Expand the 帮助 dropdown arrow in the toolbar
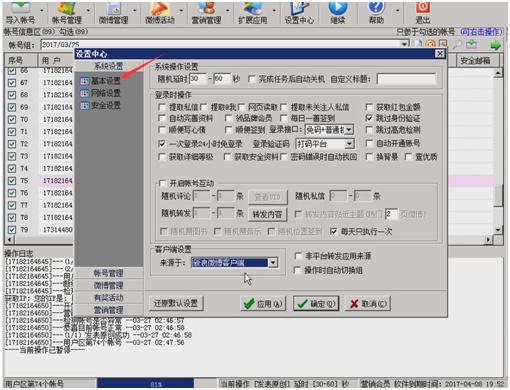Image resolution: width=510 pixels, height=390 pixels. click(x=397, y=11)
